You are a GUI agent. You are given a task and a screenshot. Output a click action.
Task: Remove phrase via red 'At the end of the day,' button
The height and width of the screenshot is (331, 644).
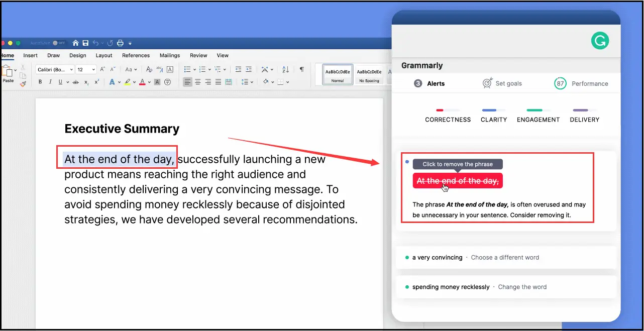[x=458, y=181]
